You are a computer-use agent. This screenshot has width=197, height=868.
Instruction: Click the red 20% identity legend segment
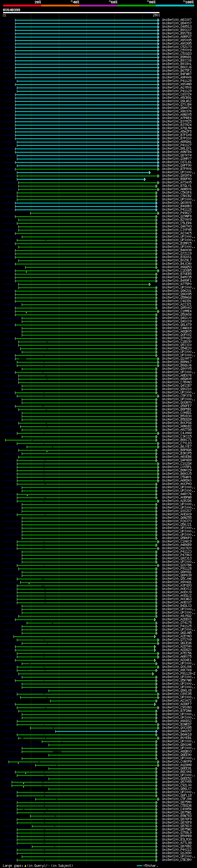point(22,6)
